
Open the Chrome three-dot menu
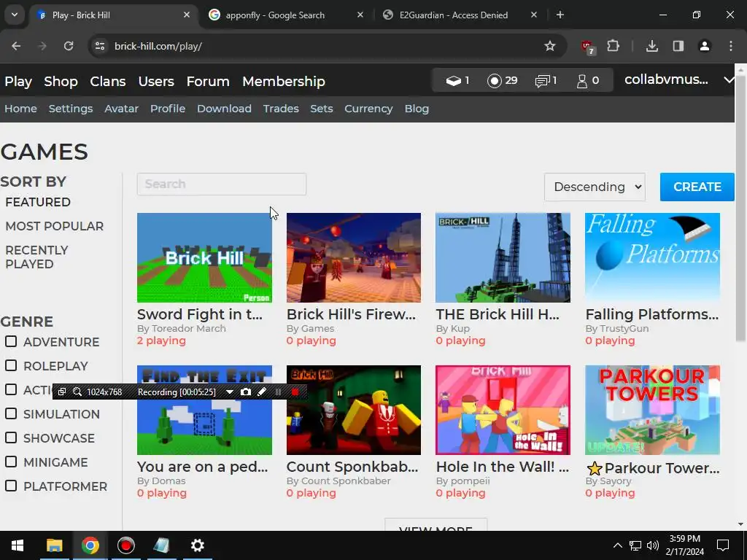731,46
